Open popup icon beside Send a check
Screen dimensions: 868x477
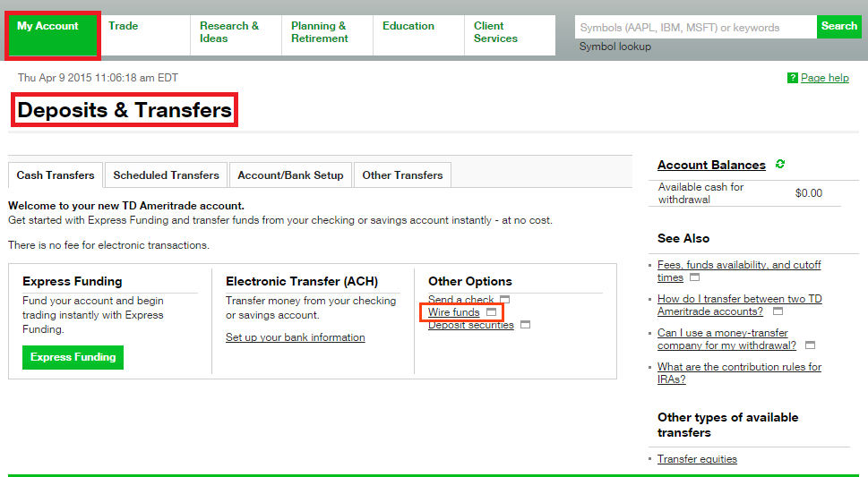504,300
